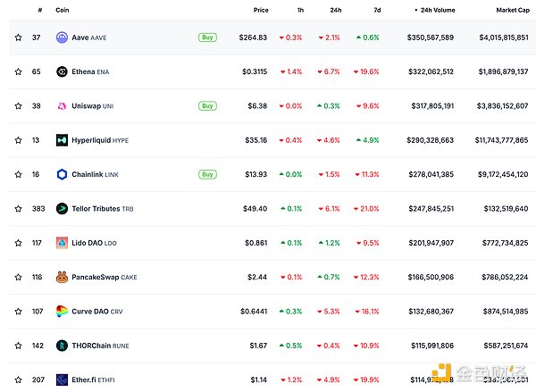Image resolution: width=536 pixels, height=392 pixels.
Task: Click the Tellor Tributes logo icon
Action: [x=63, y=208]
